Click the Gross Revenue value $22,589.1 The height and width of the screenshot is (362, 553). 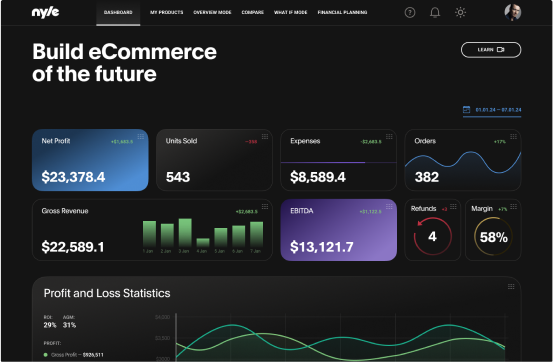[73, 247]
